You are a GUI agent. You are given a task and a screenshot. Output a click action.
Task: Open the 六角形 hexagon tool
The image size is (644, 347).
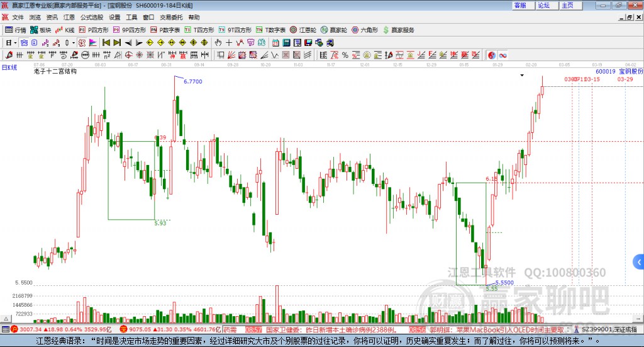(x=365, y=30)
